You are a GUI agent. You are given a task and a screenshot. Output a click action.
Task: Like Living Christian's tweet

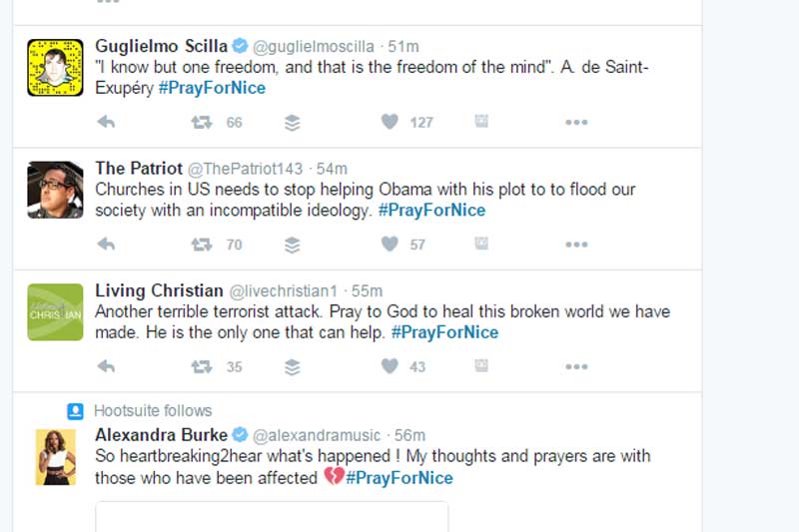tap(390, 366)
